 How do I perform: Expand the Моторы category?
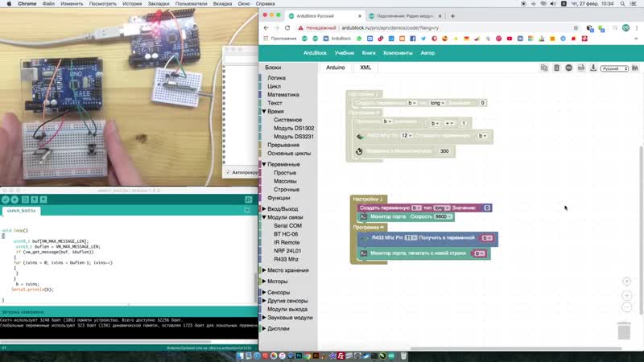(264, 282)
